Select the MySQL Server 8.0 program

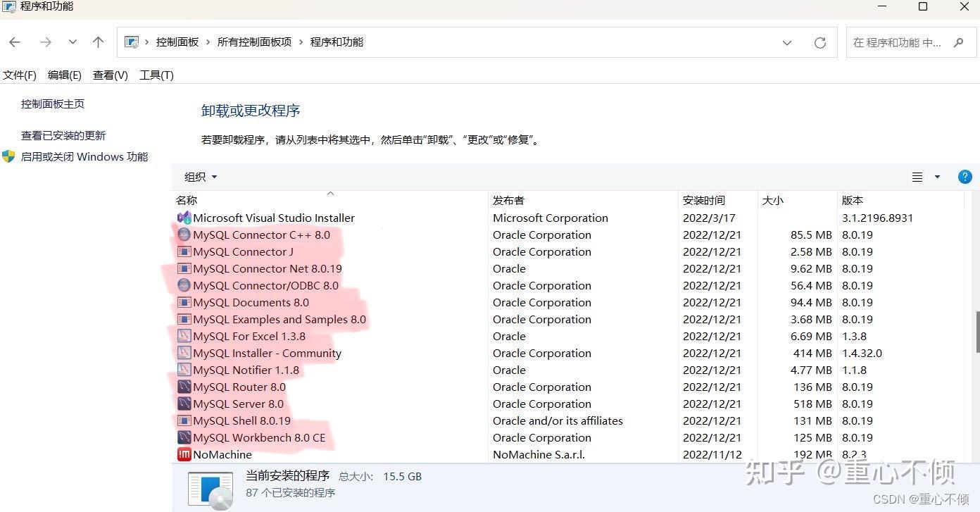pyautogui.click(x=238, y=404)
